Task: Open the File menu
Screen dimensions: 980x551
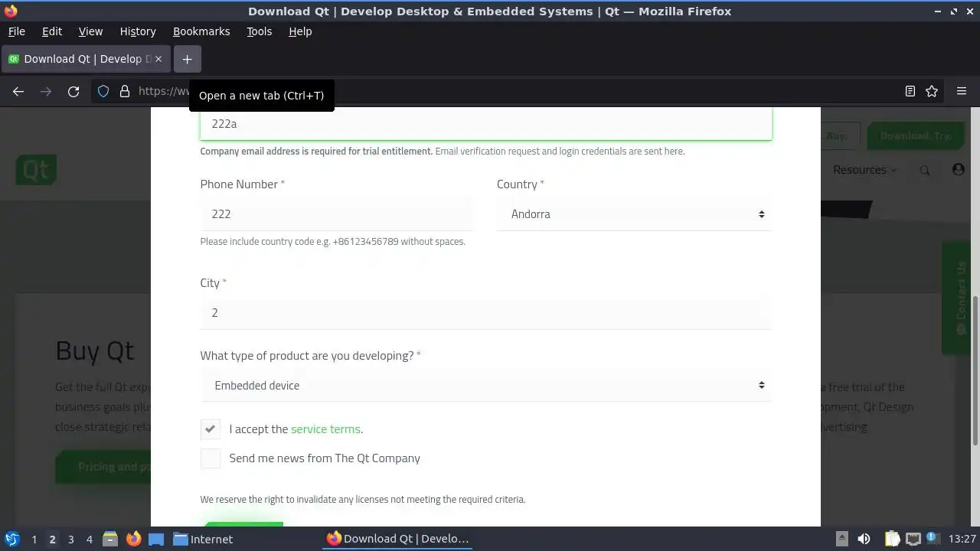Action: point(16,31)
